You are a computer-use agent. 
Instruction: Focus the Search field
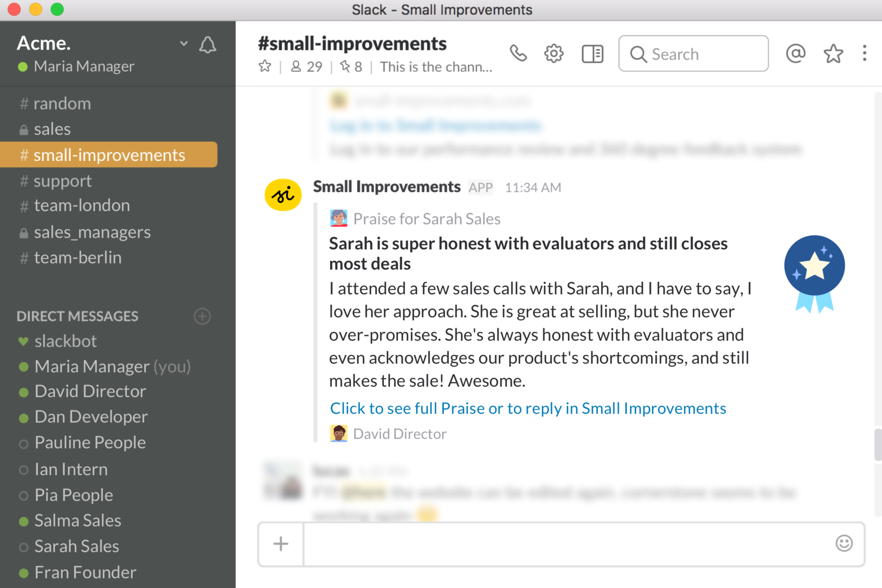tap(693, 54)
